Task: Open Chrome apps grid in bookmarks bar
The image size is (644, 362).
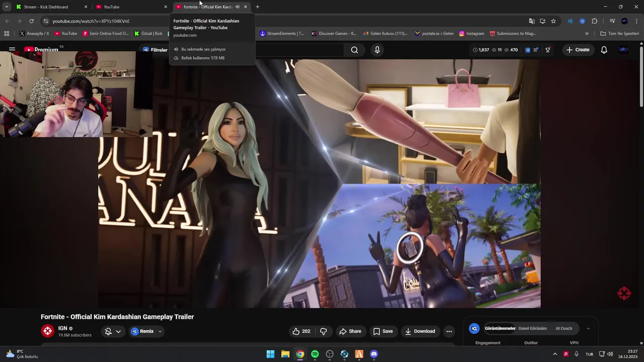Action: click(x=7, y=34)
